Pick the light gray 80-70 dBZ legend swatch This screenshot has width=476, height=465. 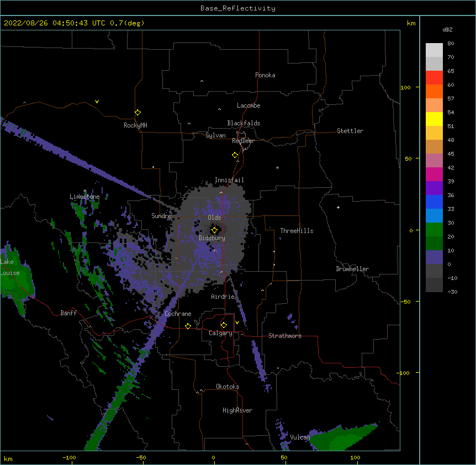[434, 50]
